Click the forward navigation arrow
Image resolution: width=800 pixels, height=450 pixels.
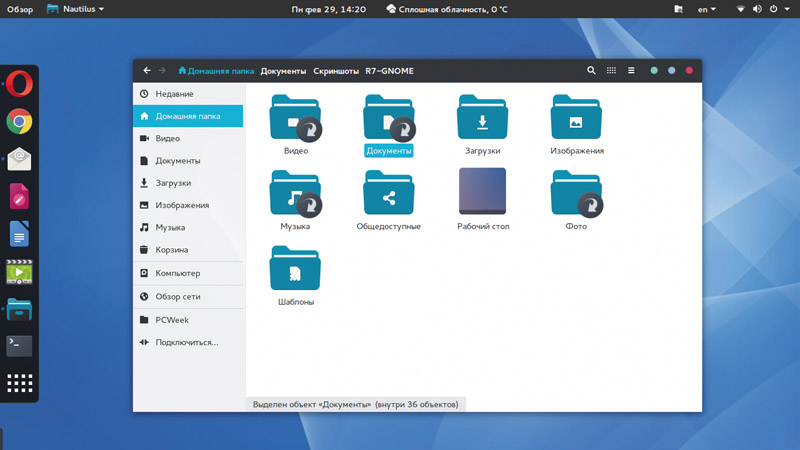(x=162, y=70)
